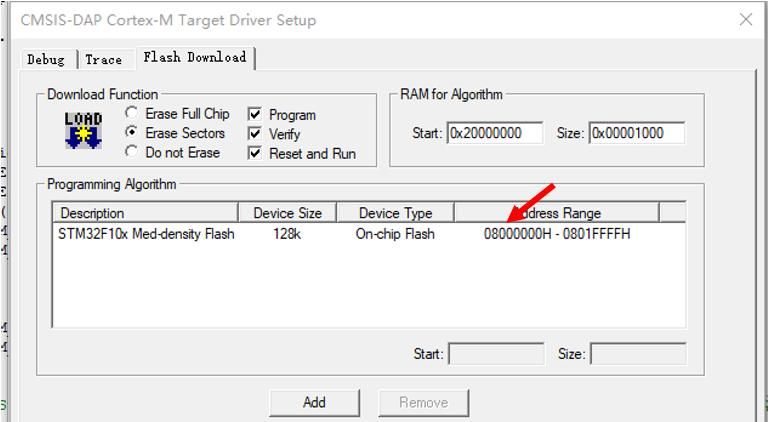768x422 pixels.
Task: Click the Address Range column header
Action: 556,213
